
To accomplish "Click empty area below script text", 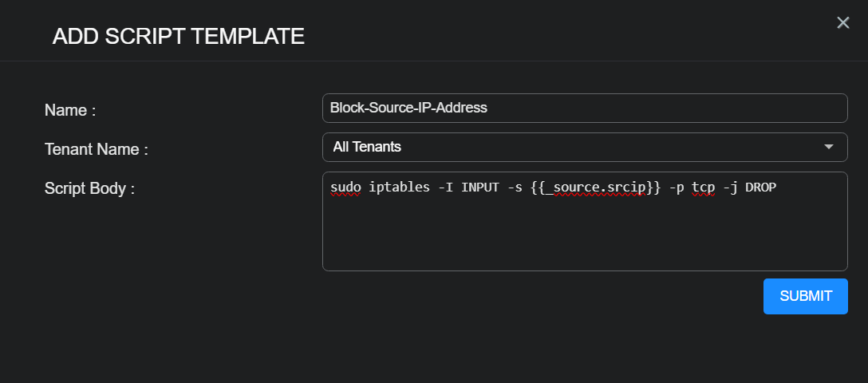I will [x=584, y=235].
